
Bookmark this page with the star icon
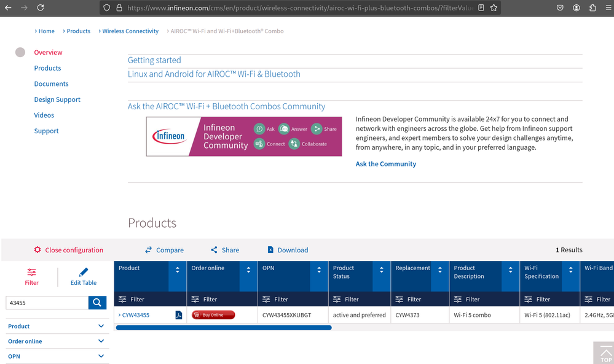click(x=494, y=8)
